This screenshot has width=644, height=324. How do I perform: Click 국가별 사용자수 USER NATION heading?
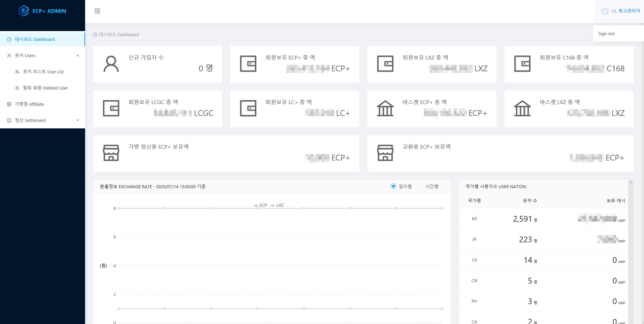click(496, 187)
